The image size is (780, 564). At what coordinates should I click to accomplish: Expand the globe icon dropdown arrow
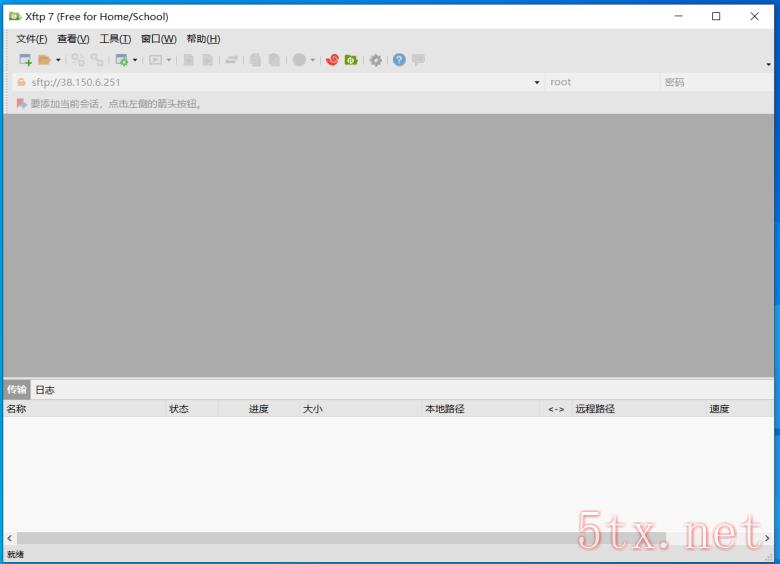(x=312, y=60)
